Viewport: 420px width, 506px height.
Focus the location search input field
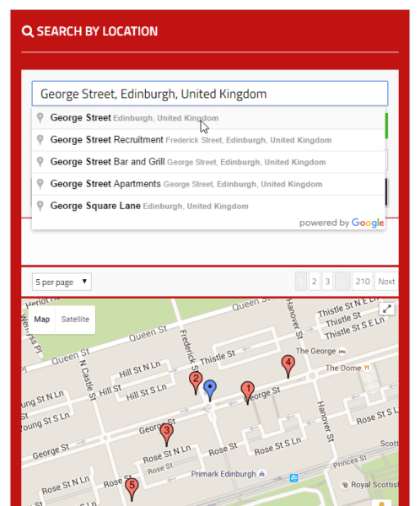pos(210,94)
